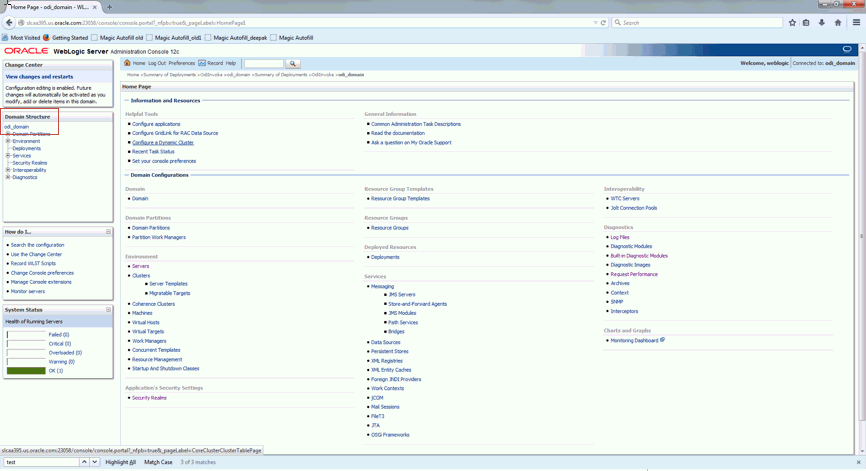Open Log Files under Diagnostics
Viewport: 866px width, 471px height.
[x=620, y=237]
